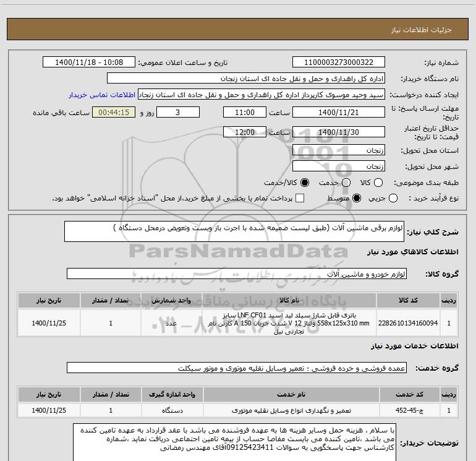Select the 'جزیی' purchase type radio
The width and height of the screenshot is (476, 461).
point(393,199)
